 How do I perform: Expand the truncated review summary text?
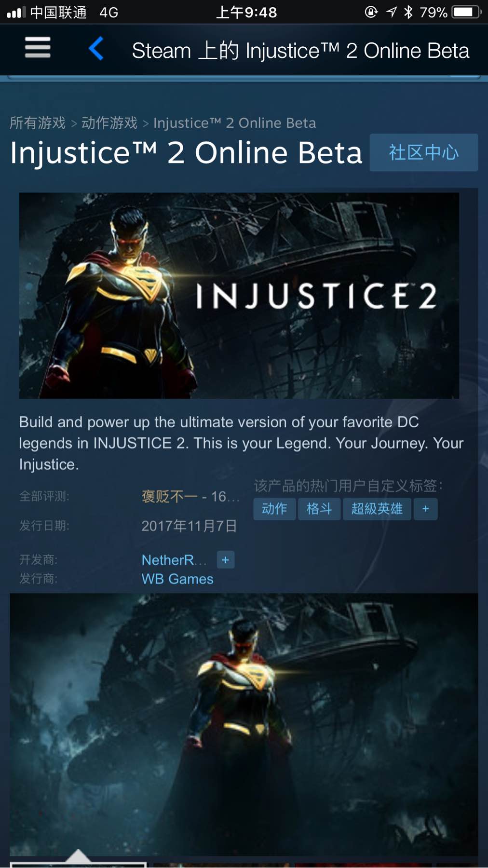click(x=190, y=496)
